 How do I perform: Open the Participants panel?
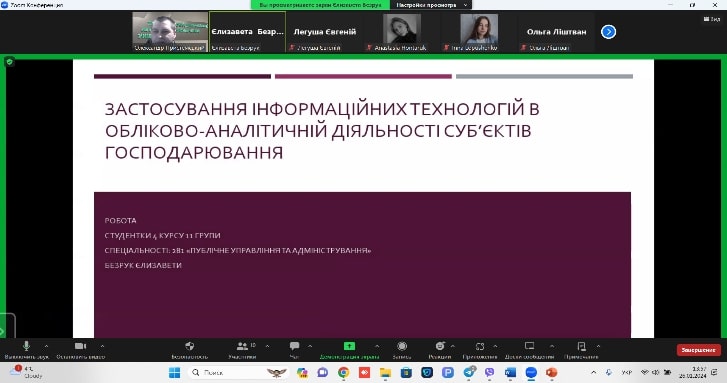(242, 350)
